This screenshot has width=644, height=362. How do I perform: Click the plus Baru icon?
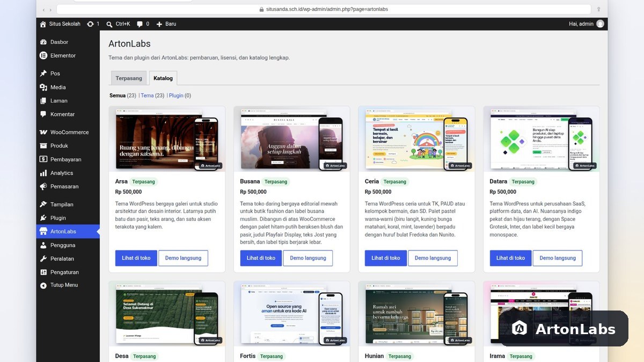click(159, 24)
